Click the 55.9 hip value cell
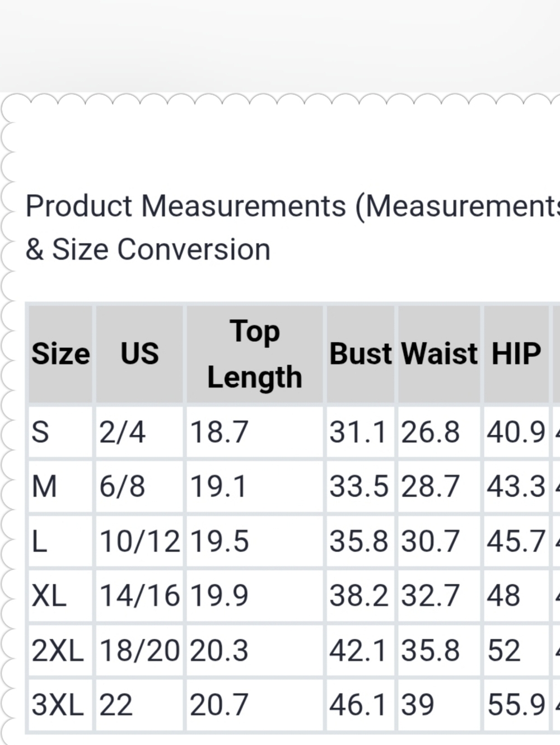Screen dimensions: 560x745 click(516, 705)
